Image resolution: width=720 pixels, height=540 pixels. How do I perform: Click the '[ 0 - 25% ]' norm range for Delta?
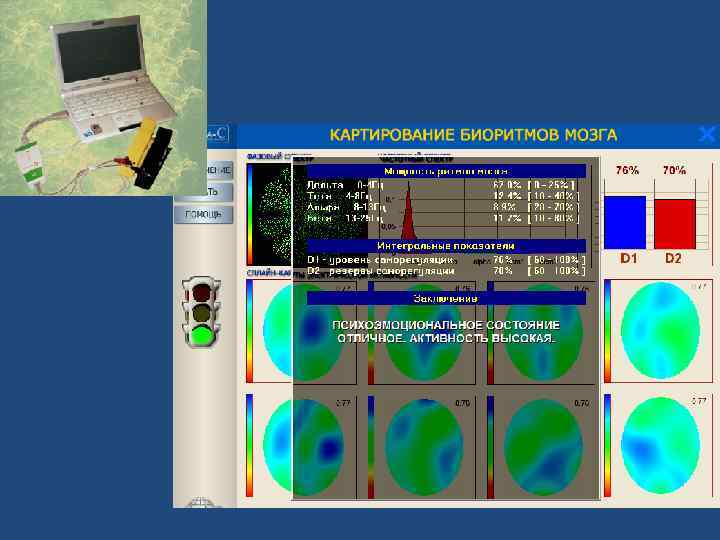551,185
